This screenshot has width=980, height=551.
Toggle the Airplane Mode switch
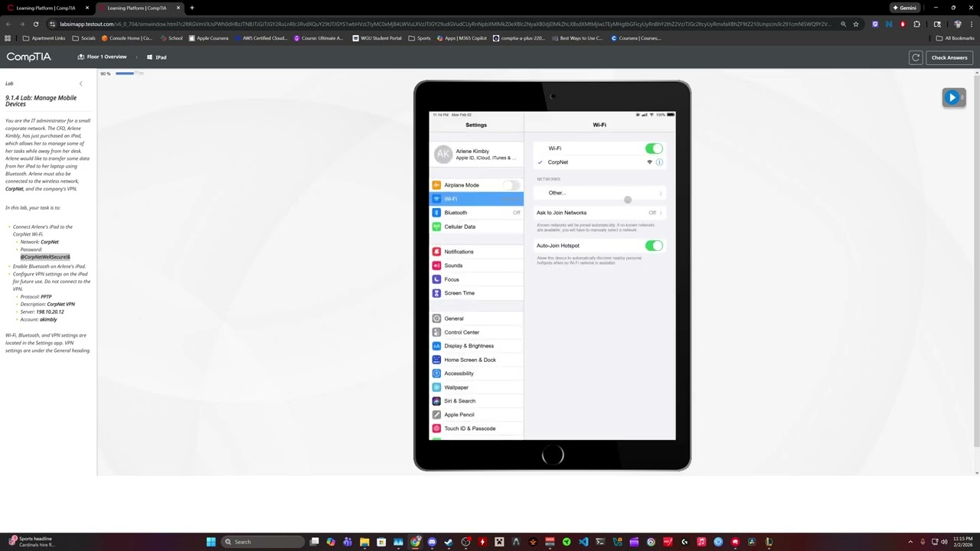click(511, 185)
